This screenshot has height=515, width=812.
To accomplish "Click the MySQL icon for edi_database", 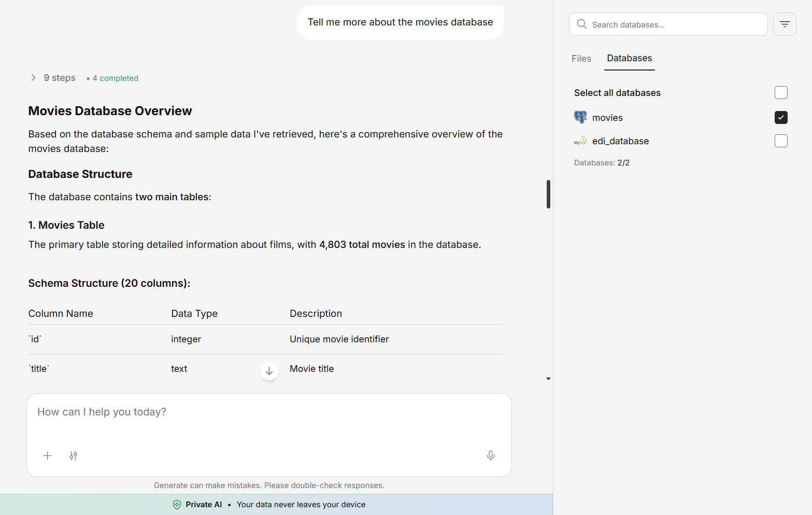I will pos(580,141).
